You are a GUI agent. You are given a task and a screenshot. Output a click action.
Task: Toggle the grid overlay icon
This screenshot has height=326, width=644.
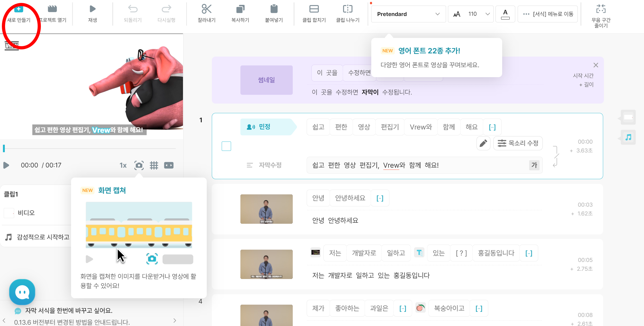tap(154, 165)
